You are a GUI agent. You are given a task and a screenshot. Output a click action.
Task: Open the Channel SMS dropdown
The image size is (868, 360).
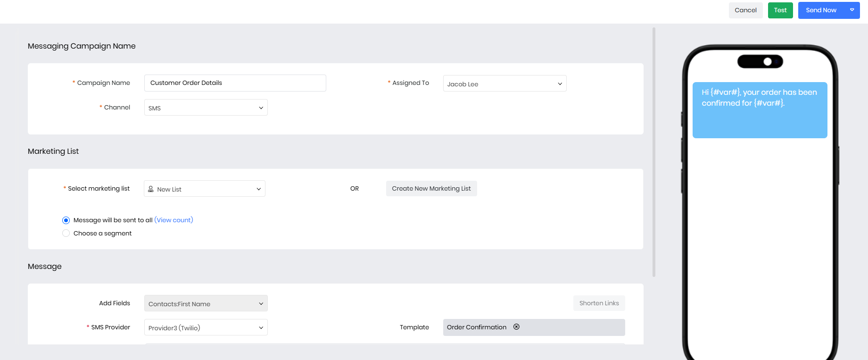tap(206, 108)
